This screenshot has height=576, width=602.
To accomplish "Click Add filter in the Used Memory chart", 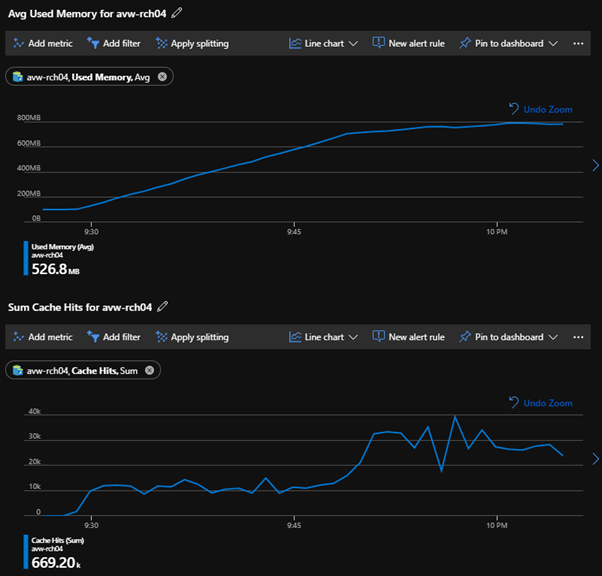I will tap(115, 44).
